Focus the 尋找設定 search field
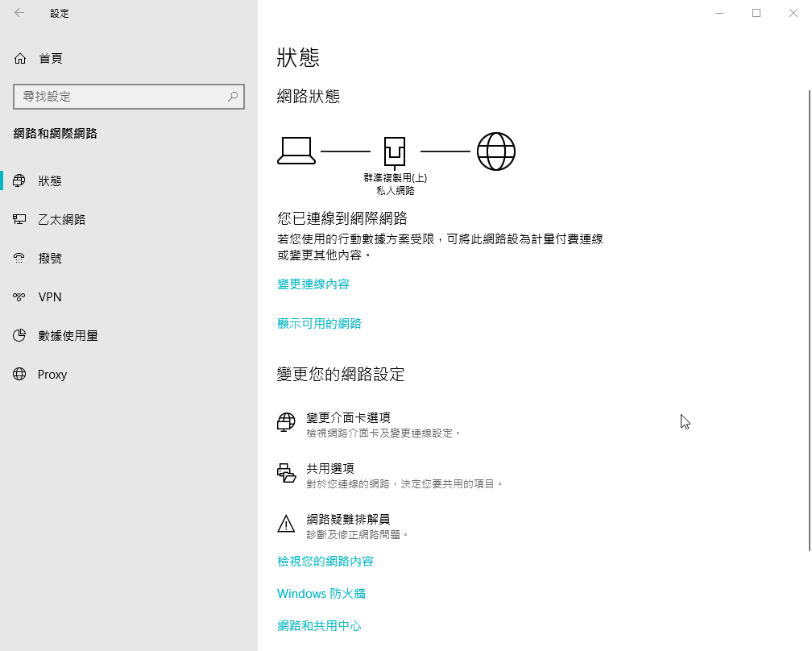The height and width of the screenshot is (651, 812). click(x=128, y=97)
